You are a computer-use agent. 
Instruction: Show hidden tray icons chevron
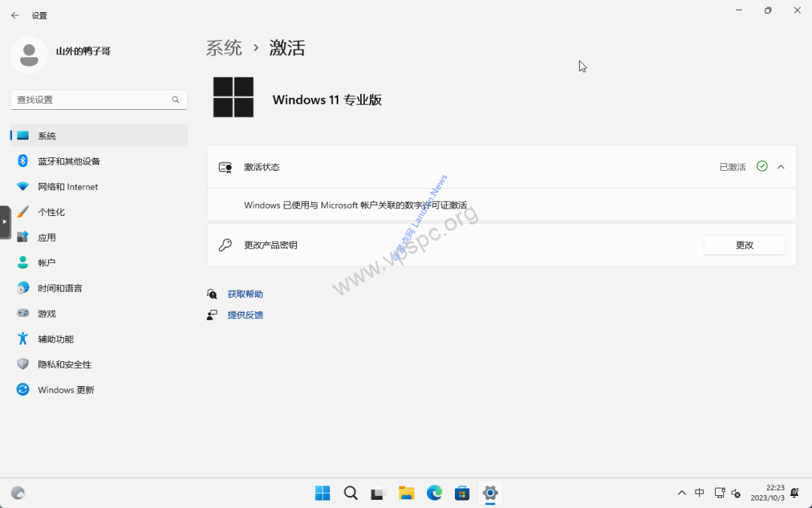681,493
